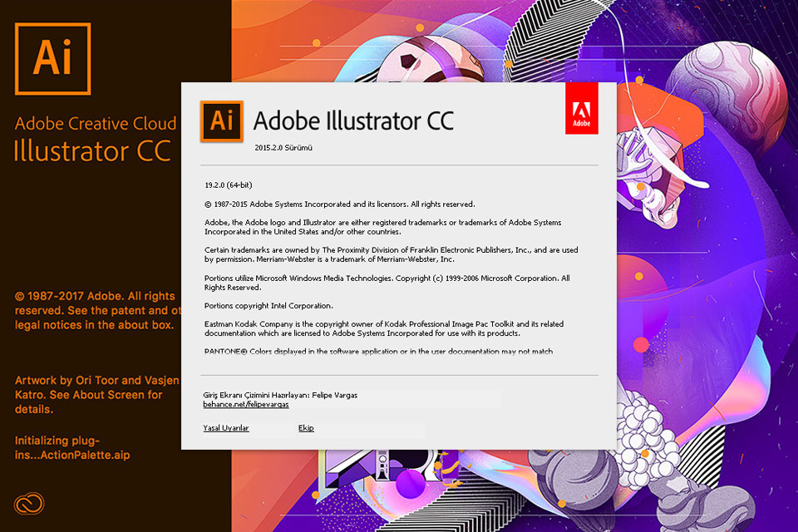Click the 1987-2015 Adobe Systems copyright line
This screenshot has height=532, width=798.
coord(339,204)
